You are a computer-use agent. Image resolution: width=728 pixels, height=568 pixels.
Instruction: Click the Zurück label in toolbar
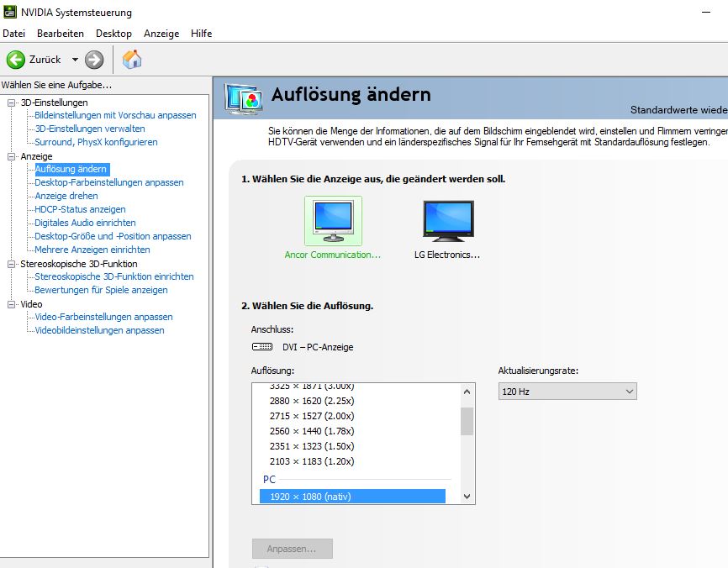coord(45,60)
